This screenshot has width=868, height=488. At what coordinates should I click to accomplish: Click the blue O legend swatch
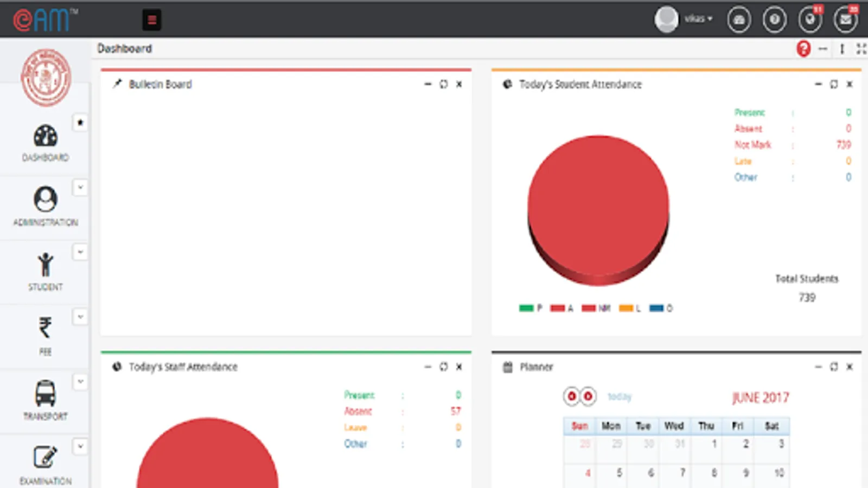point(656,308)
